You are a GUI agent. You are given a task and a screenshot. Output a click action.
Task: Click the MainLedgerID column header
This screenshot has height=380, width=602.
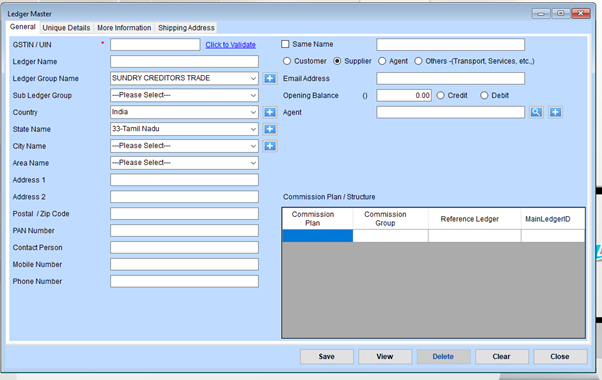(553, 219)
